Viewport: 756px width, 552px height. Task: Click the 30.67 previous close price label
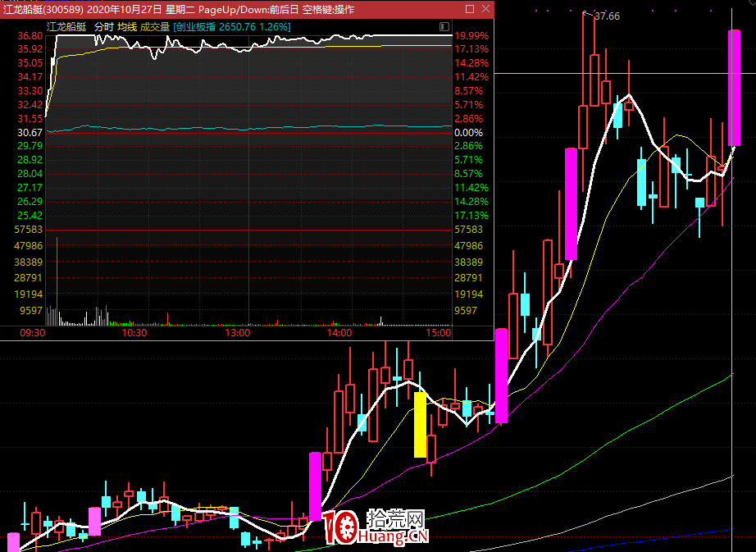pyautogui.click(x=30, y=132)
